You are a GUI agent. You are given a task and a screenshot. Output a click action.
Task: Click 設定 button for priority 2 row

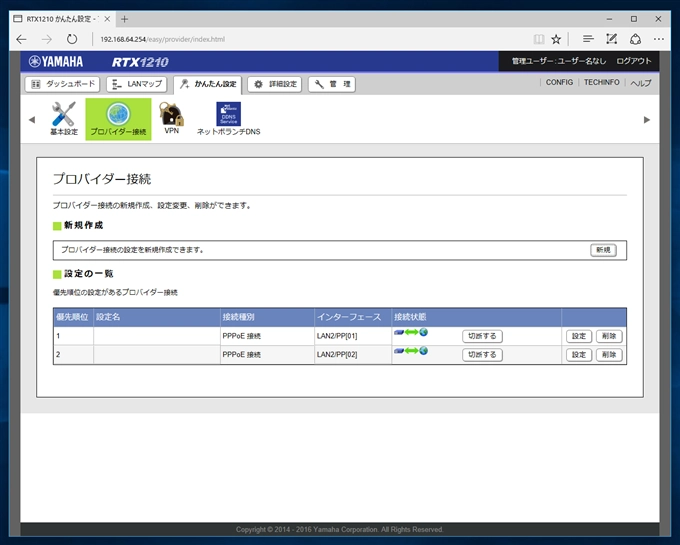pyautogui.click(x=579, y=355)
